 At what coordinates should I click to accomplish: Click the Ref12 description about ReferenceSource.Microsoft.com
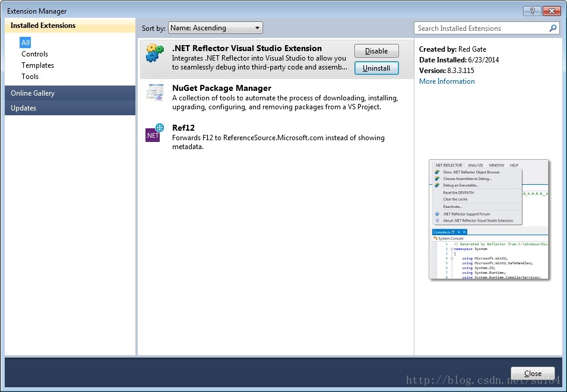coord(278,142)
